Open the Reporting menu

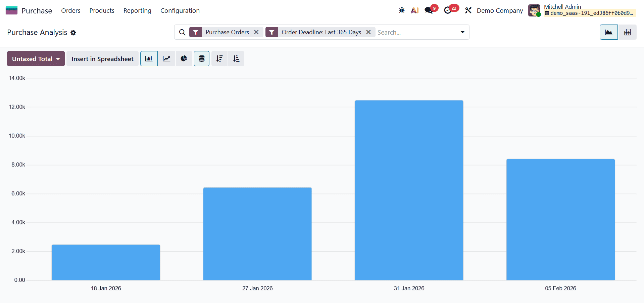[x=137, y=10]
